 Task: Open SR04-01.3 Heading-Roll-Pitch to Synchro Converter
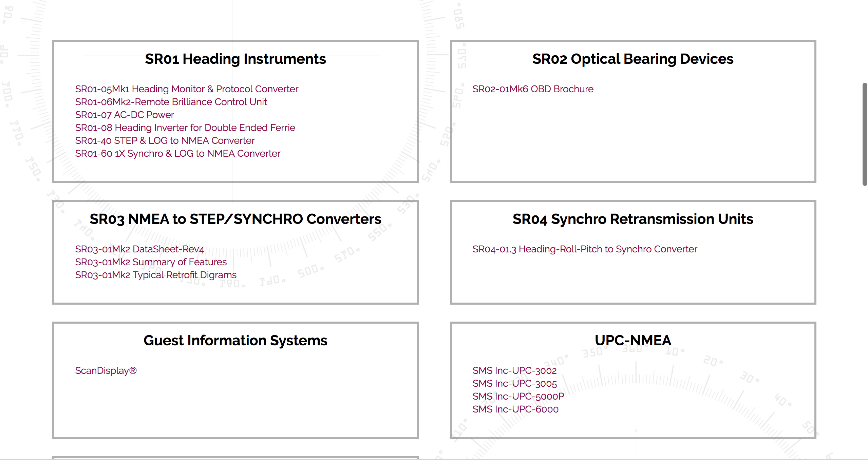584,249
